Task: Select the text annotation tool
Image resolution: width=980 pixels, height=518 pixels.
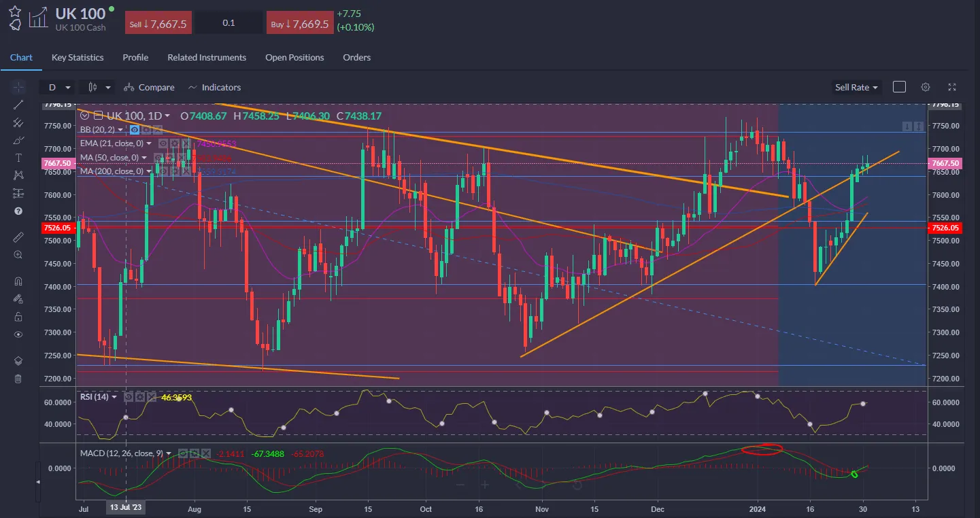Action: [x=18, y=158]
